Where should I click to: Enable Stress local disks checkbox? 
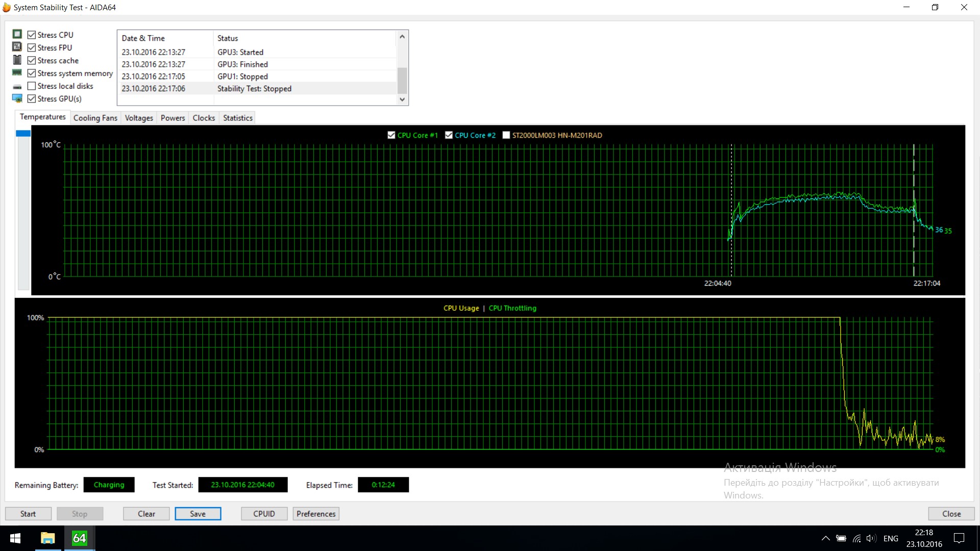32,86
